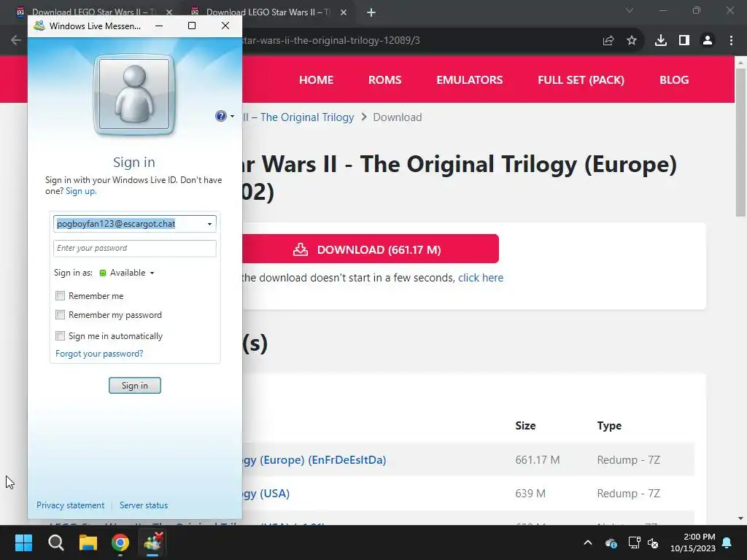Open the Forgot your password link

99,354
